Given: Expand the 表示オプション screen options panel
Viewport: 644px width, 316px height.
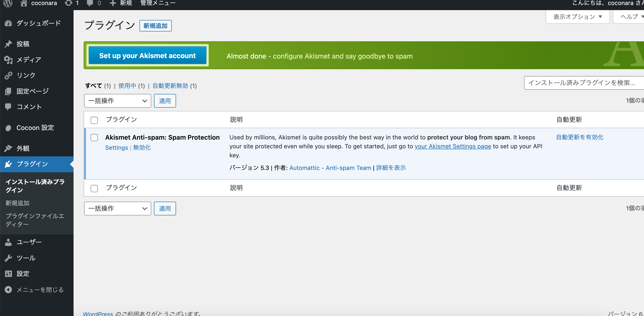Looking at the screenshot, I should (578, 17).
